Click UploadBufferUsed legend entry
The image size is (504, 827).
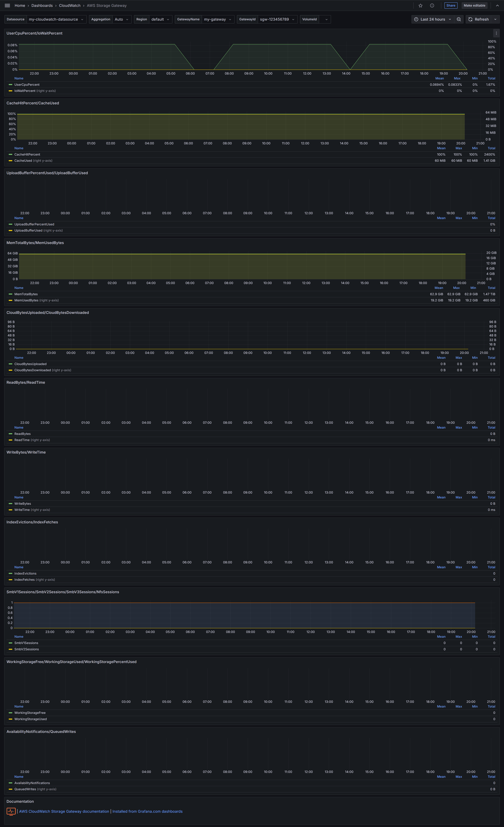(x=28, y=231)
